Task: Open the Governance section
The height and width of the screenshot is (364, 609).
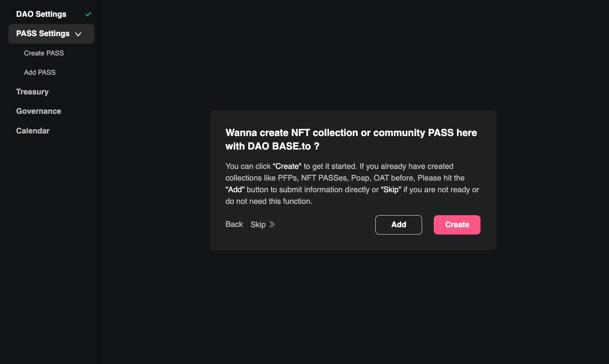Action: click(x=39, y=111)
